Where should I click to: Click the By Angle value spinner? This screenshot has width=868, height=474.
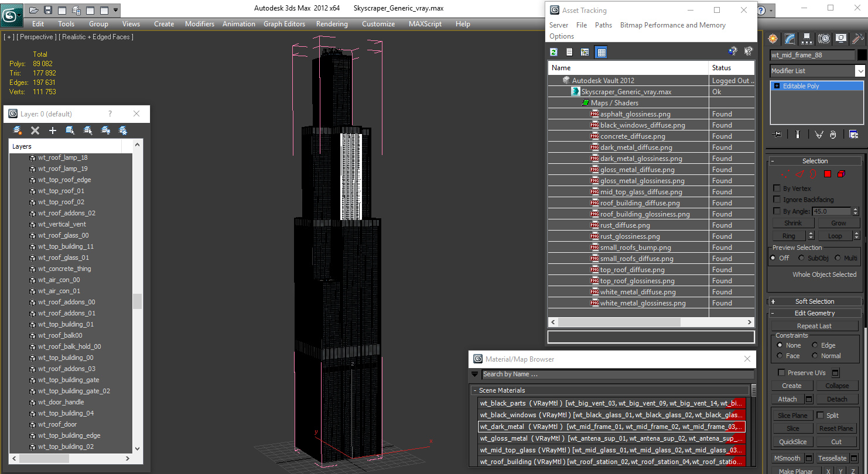[856, 211]
